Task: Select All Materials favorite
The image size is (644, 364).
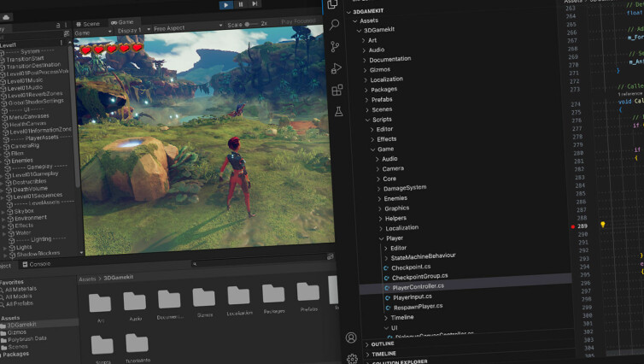Action: [21, 289]
